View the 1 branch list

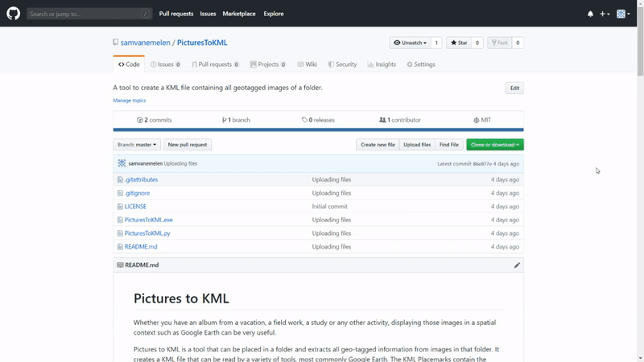click(236, 120)
